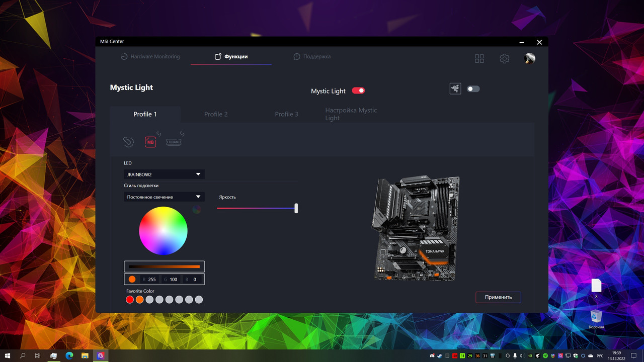Close the MSI Center window
The image size is (644, 362).
coord(539,42)
